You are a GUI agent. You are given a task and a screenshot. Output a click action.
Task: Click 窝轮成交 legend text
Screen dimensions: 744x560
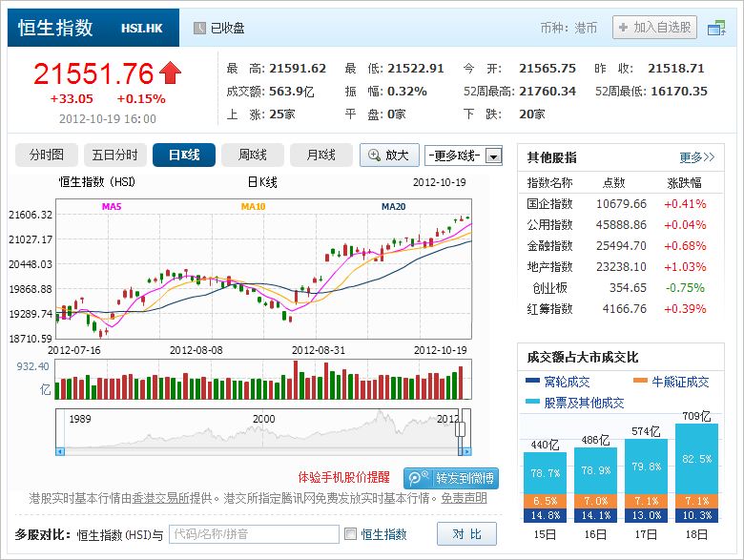567,382
